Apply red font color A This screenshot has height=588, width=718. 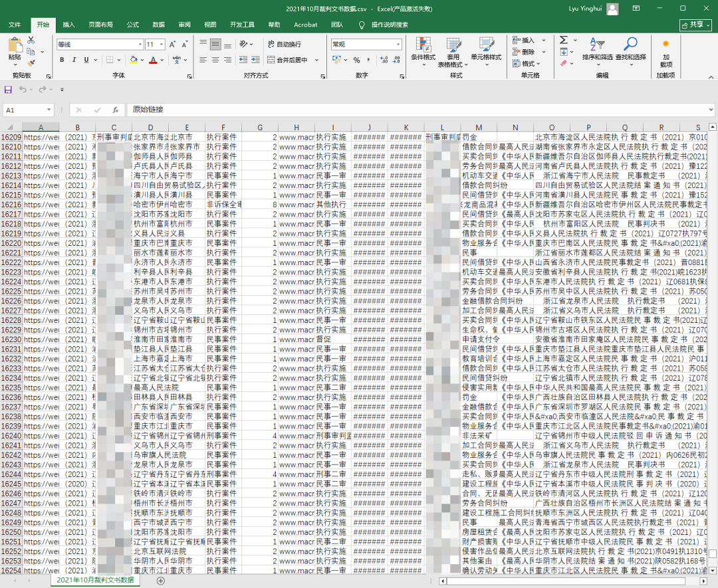point(154,60)
